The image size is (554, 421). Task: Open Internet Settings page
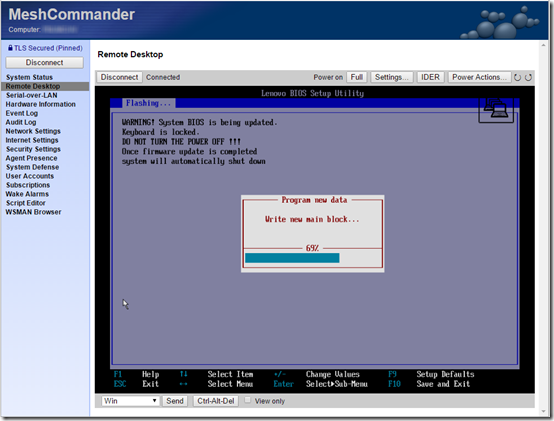[32, 140]
